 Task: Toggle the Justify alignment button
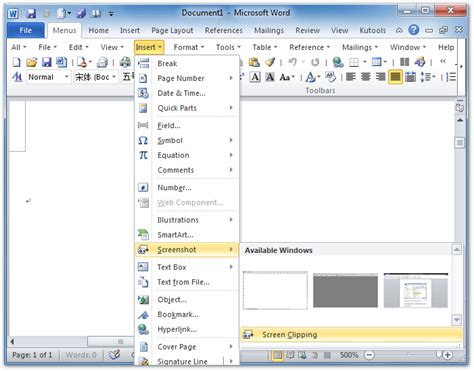(x=395, y=77)
